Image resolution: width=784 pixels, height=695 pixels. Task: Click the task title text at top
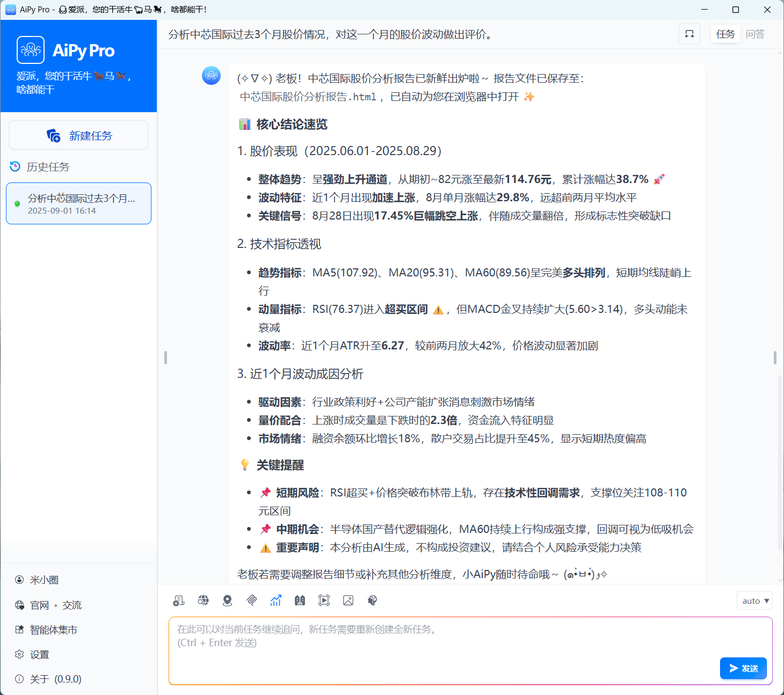click(x=330, y=34)
